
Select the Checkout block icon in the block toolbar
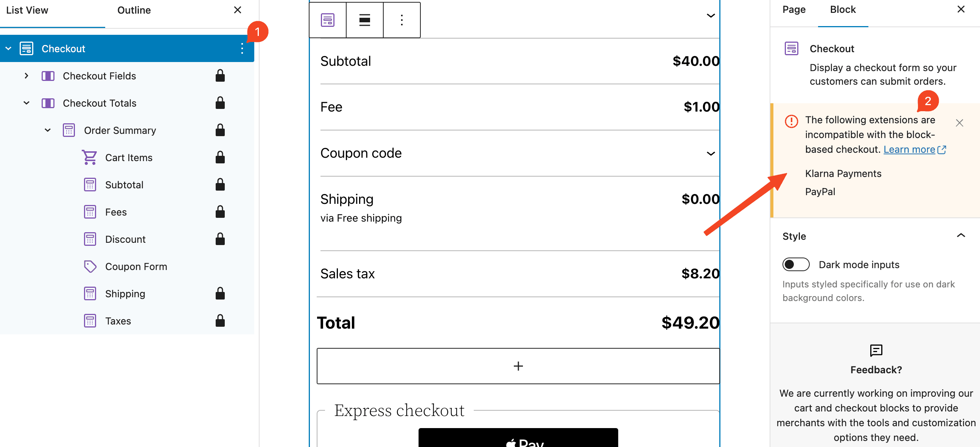[x=327, y=20]
